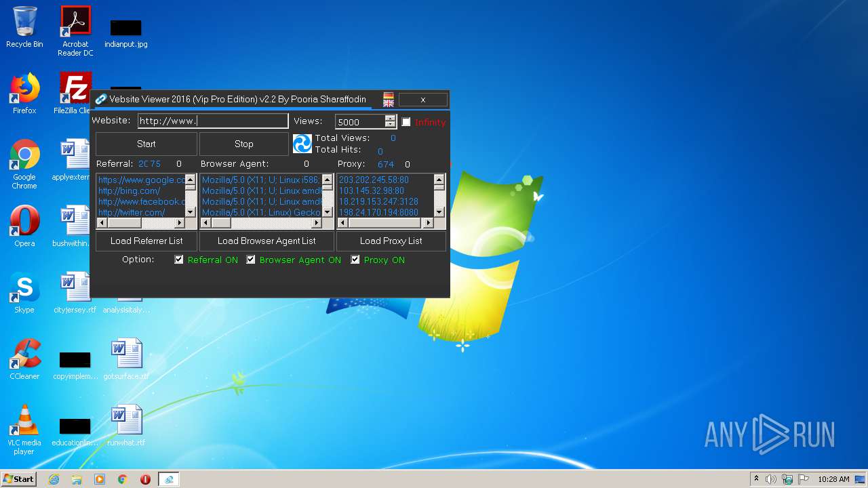
Task: Open the Windows Start menu
Action: 18,479
